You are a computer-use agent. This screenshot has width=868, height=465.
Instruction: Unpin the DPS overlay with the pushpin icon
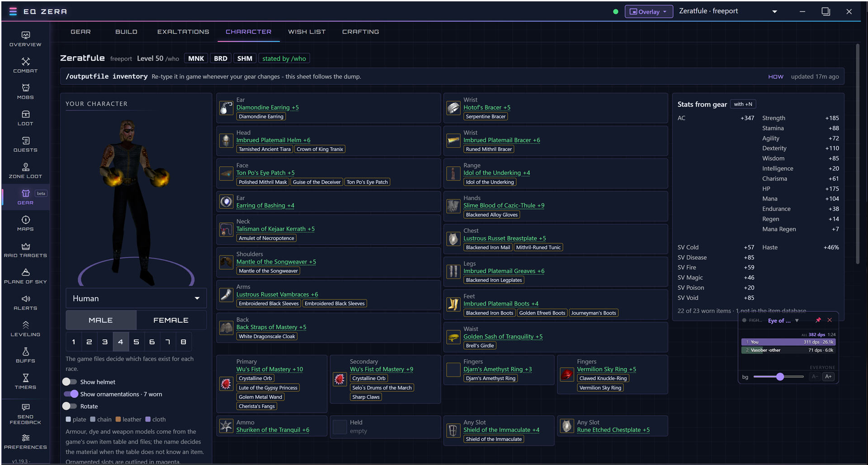tap(818, 320)
